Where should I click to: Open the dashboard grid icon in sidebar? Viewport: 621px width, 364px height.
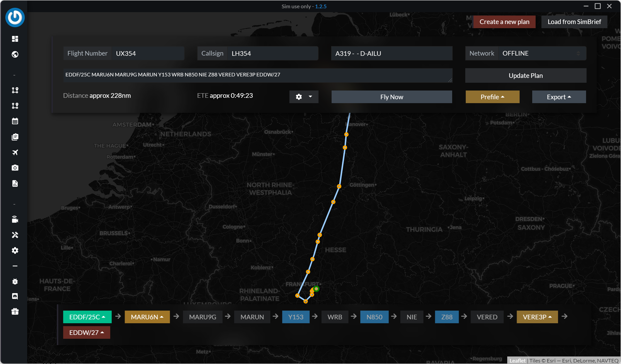(15, 39)
